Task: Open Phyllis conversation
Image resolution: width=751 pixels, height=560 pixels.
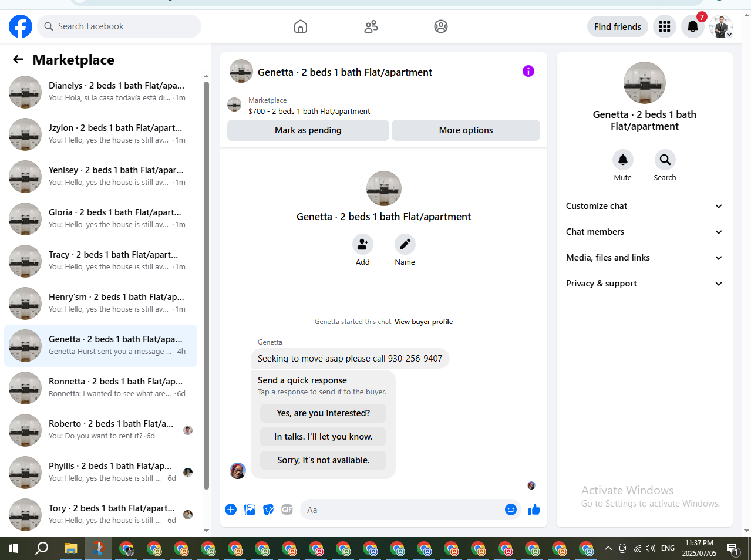Action: [100, 473]
